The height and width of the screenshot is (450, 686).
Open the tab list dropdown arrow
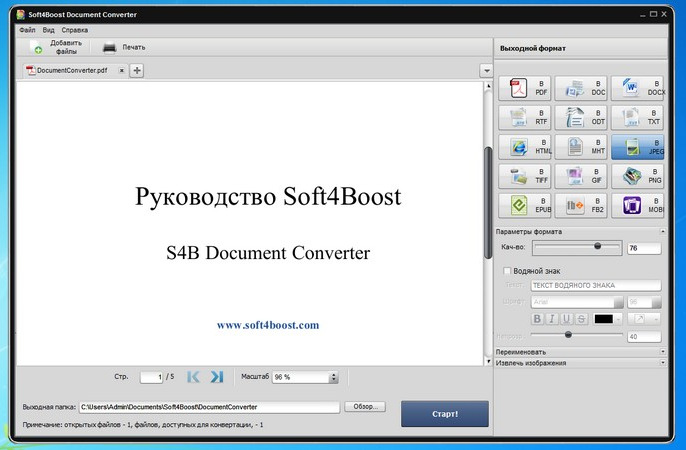(x=486, y=70)
